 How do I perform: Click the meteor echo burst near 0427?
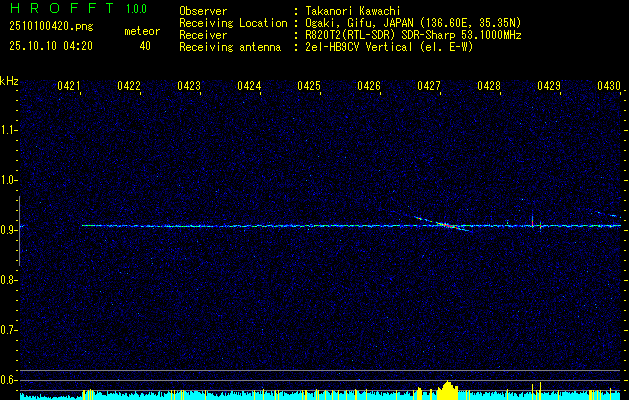[x=448, y=225]
